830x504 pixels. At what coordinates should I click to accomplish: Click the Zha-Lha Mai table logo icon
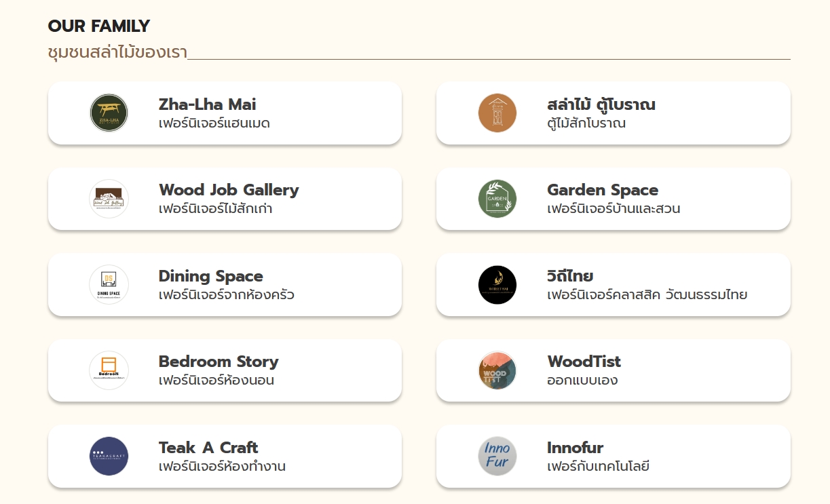coord(109,113)
